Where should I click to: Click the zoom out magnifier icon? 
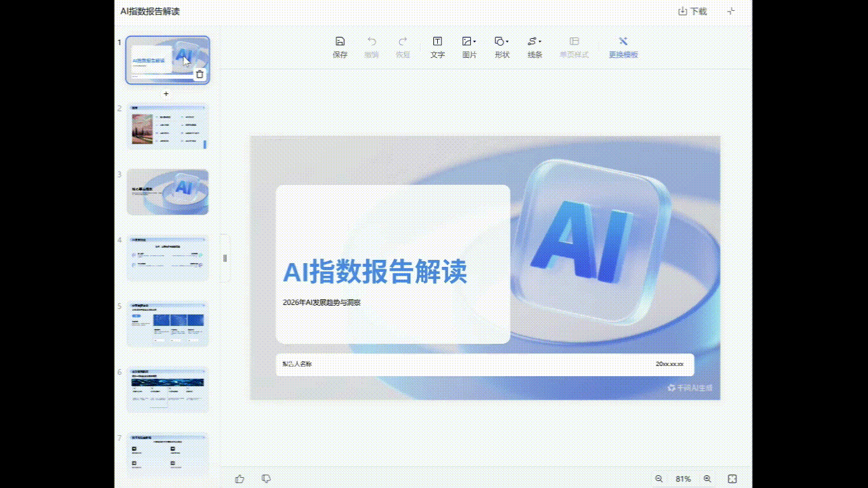pyautogui.click(x=659, y=478)
